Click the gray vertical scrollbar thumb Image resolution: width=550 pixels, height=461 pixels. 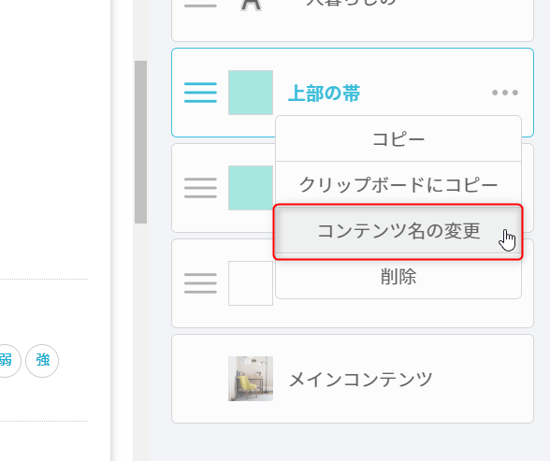tap(141, 142)
